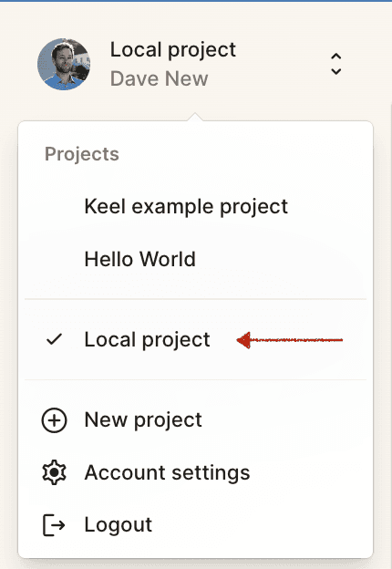
Task: Click the gear settings icon
Action: 55,472
